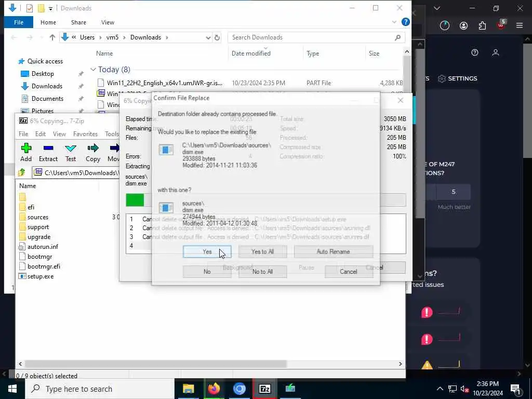The height and width of the screenshot is (399, 532).
Task: Click vm5 in Explorer breadcrumb
Action: [112, 37]
